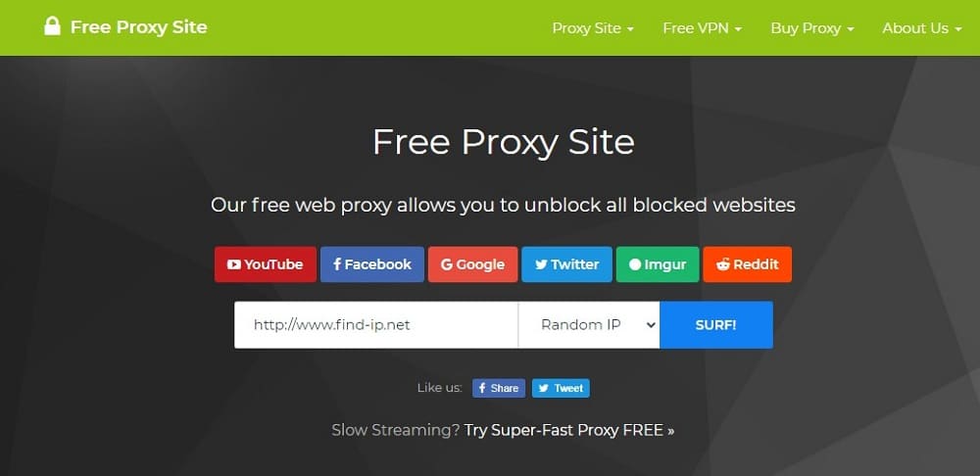Click the Facebook f icon on Facebook button
Viewport: 980px width, 476px height.
click(x=337, y=264)
